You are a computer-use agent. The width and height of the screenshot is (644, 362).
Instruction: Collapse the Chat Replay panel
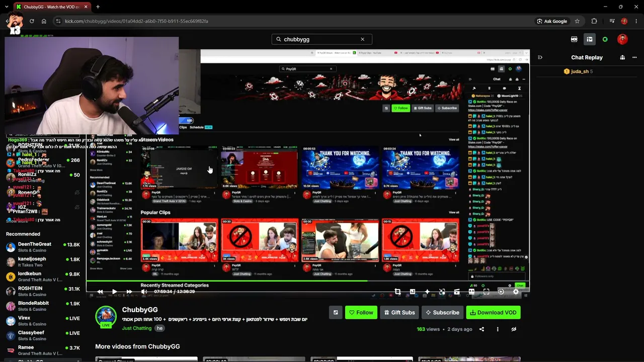click(x=540, y=57)
